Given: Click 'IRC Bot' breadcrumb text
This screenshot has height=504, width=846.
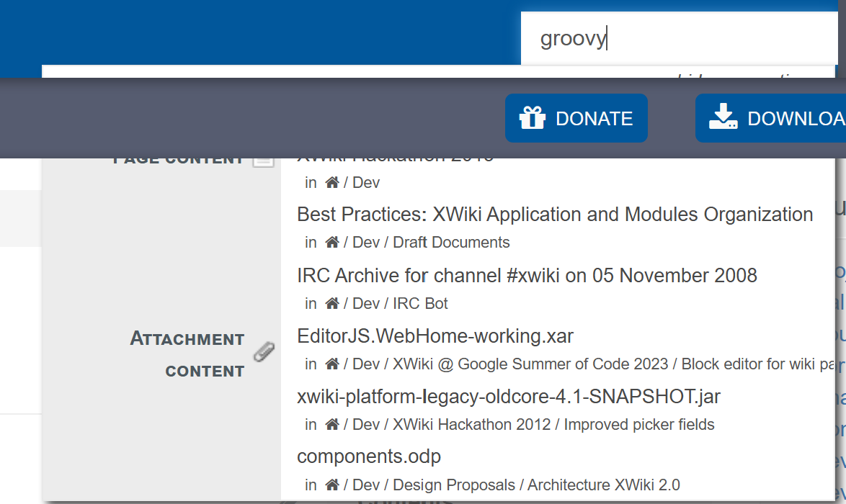Looking at the screenshot, I should [420, 303].
